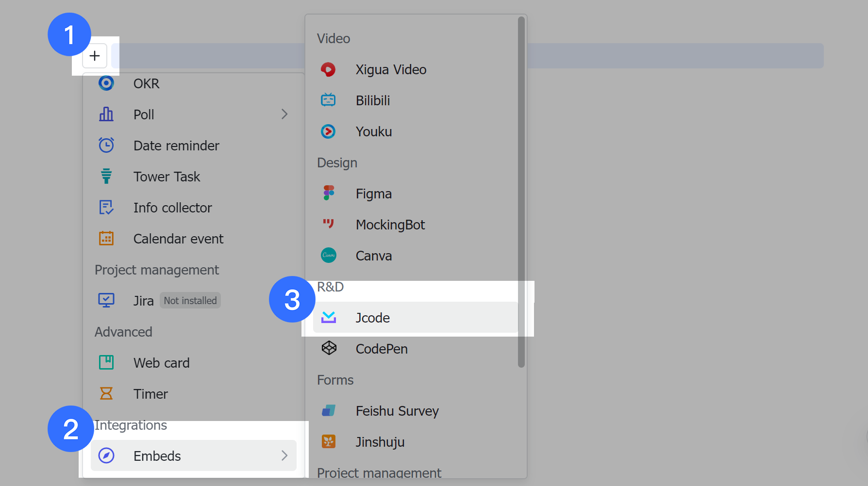This screenshot has width=868, height=486.
Task: Click the Youku logo icon
Action: pyautogui.click(x=329, y=131)
